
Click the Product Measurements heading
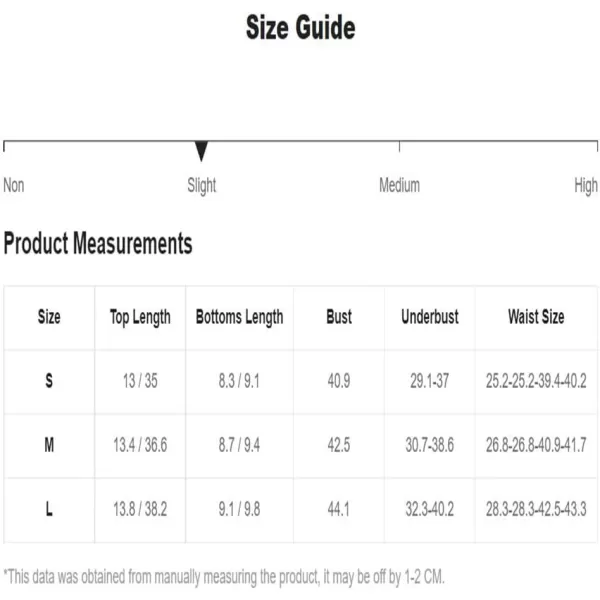98,243
